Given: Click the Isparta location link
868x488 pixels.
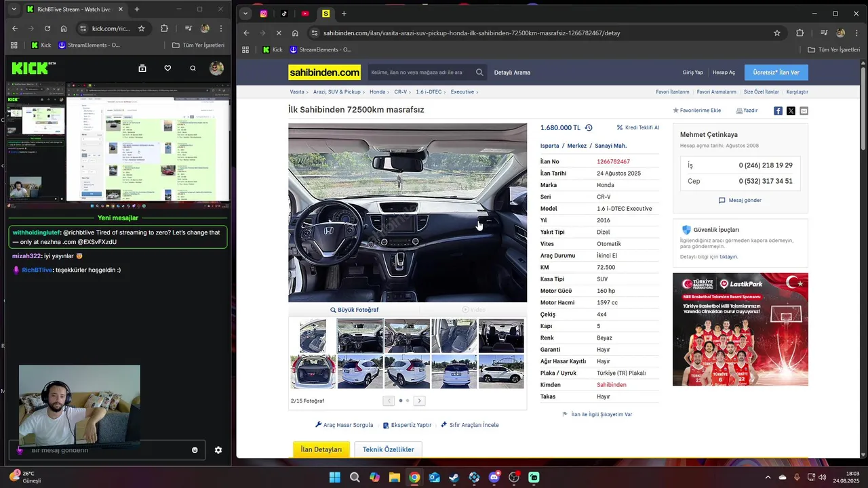Looking at the screenshot, I should click(550, 146).
